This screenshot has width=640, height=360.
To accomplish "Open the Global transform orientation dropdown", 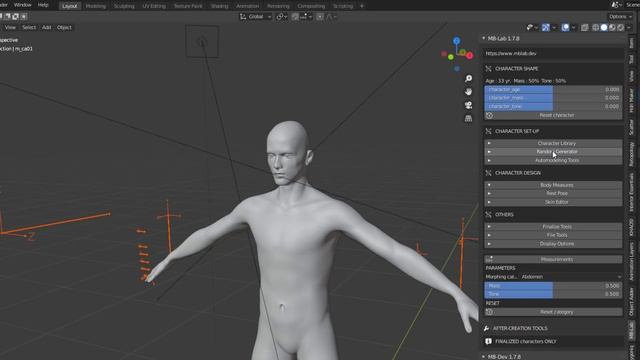I will click(256, 17).
